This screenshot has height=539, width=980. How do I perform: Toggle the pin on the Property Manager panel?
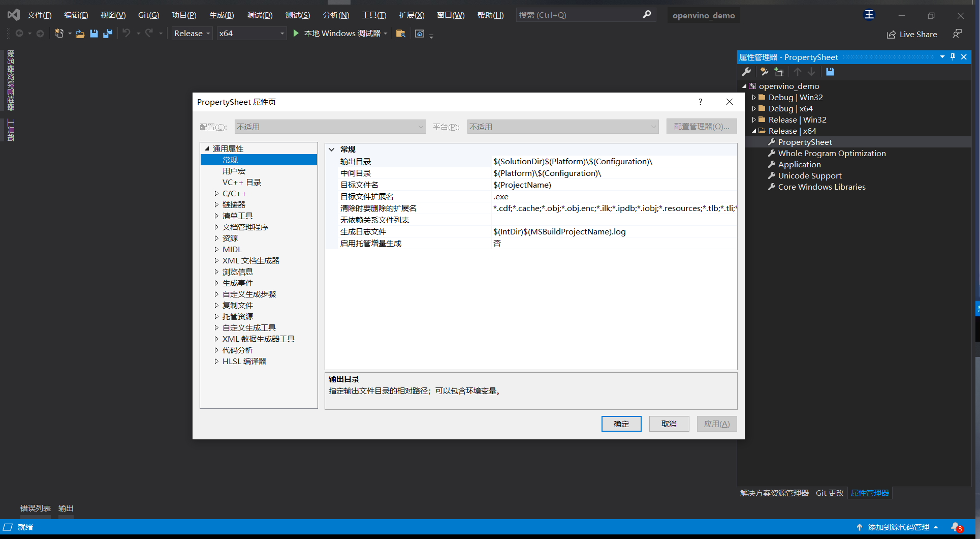pyautogui.click(x=953, y=57)
